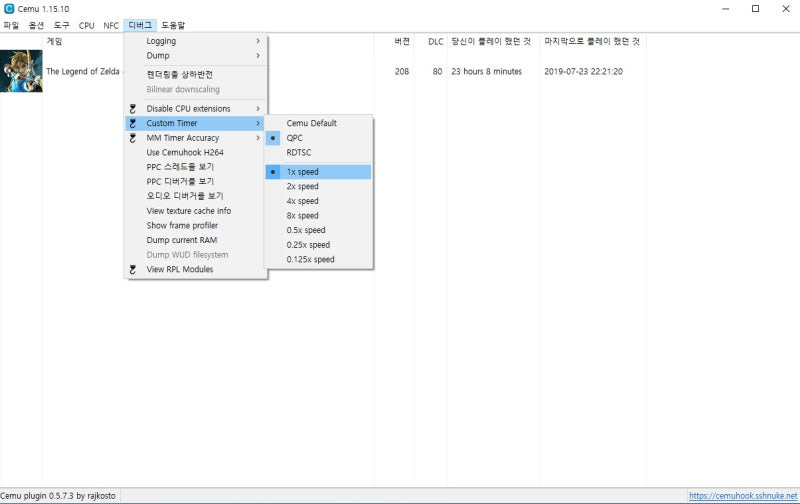Choose 8x speed option
The height and width of the screenshot is (504, 800).
(x=319, y=216)
